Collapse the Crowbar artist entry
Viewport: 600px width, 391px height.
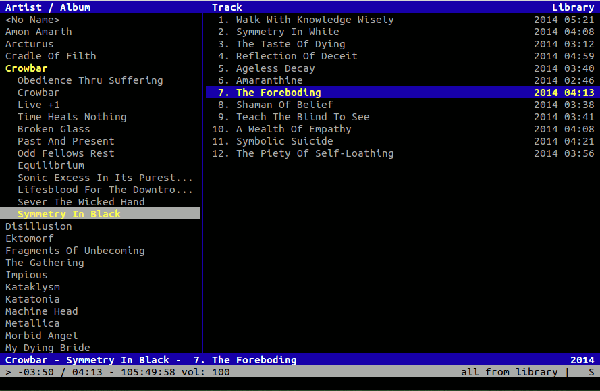tap(26, 68)
